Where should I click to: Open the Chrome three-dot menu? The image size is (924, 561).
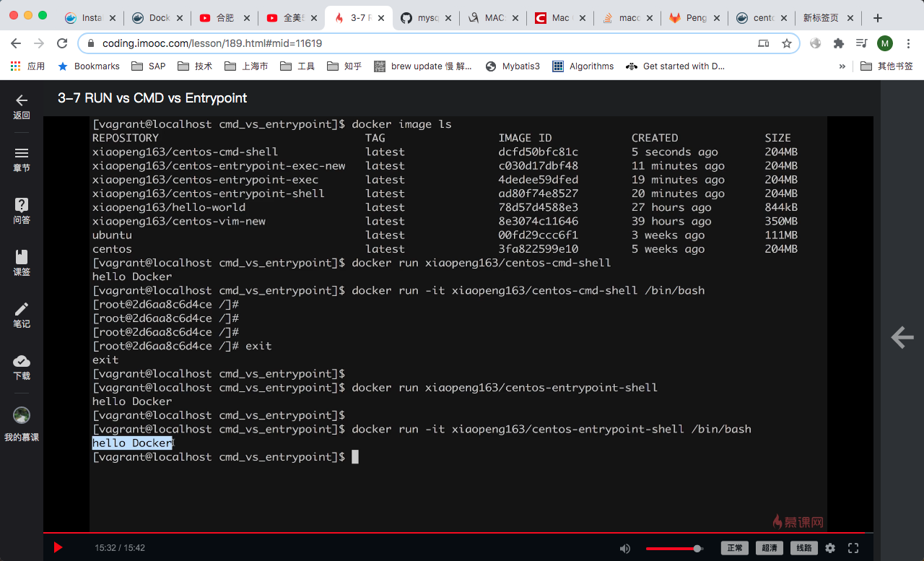pos(908,43)
